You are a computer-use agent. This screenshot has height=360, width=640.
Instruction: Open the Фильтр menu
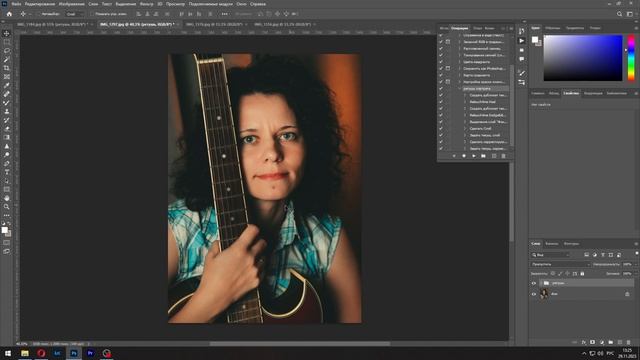(147, 4)
